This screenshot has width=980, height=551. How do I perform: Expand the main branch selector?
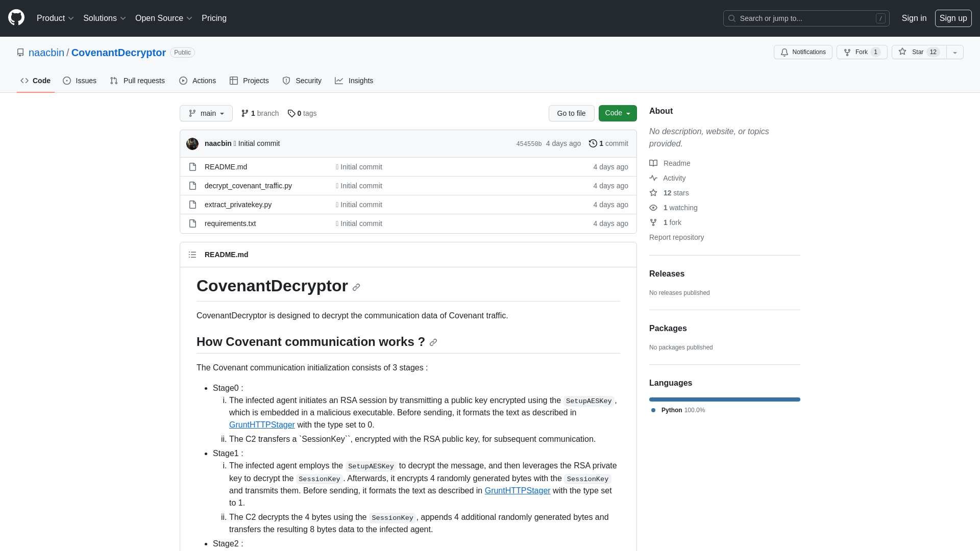click(206, 113)
